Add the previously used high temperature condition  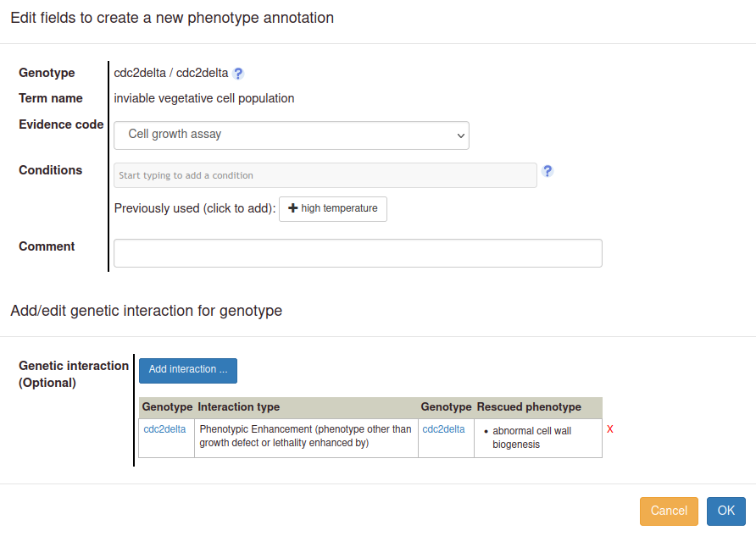tap(333, 208)
